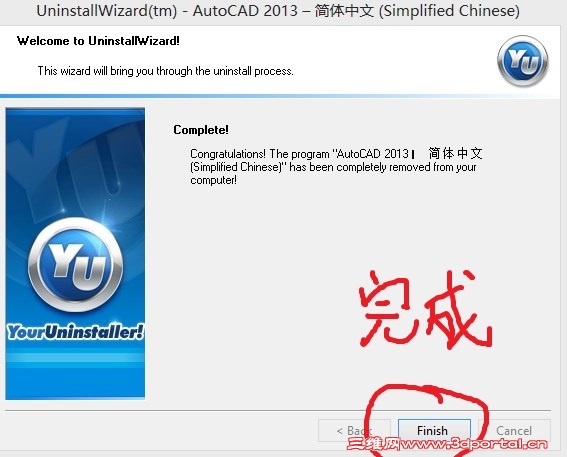This screenshot has height=457, width=567.
Task: Open the www.3dportal.cn watermark link
Action: tap(474, 444)
